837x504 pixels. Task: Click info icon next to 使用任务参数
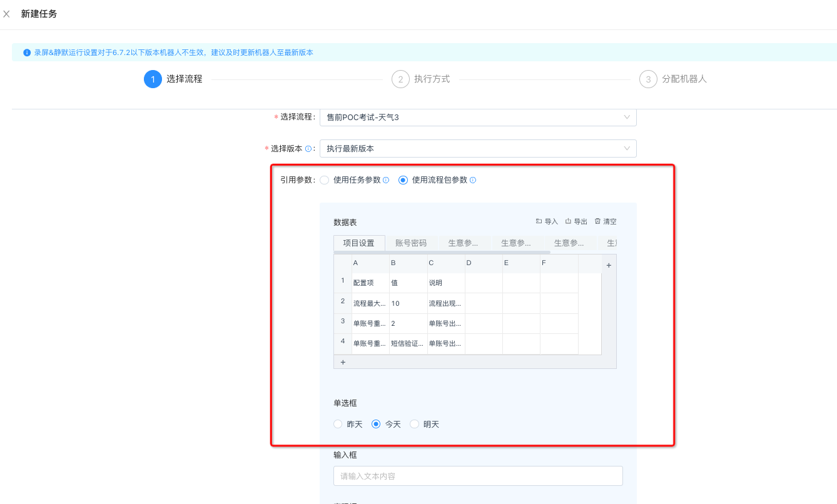[386, 180]
